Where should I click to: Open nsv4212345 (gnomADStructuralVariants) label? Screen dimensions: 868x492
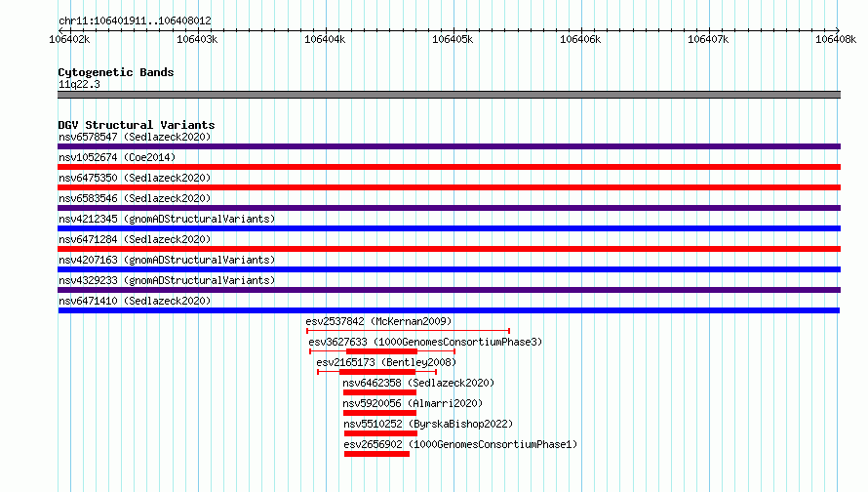(x=167, y=219)
